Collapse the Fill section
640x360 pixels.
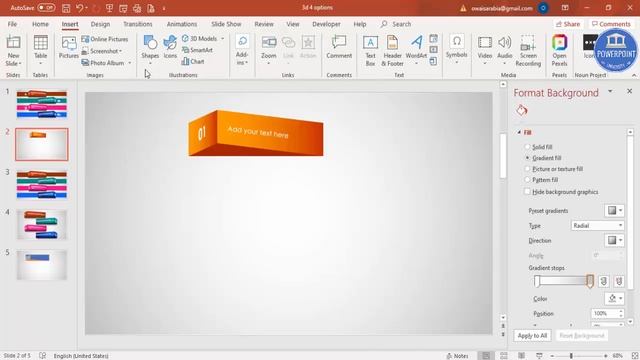point(520,132)
